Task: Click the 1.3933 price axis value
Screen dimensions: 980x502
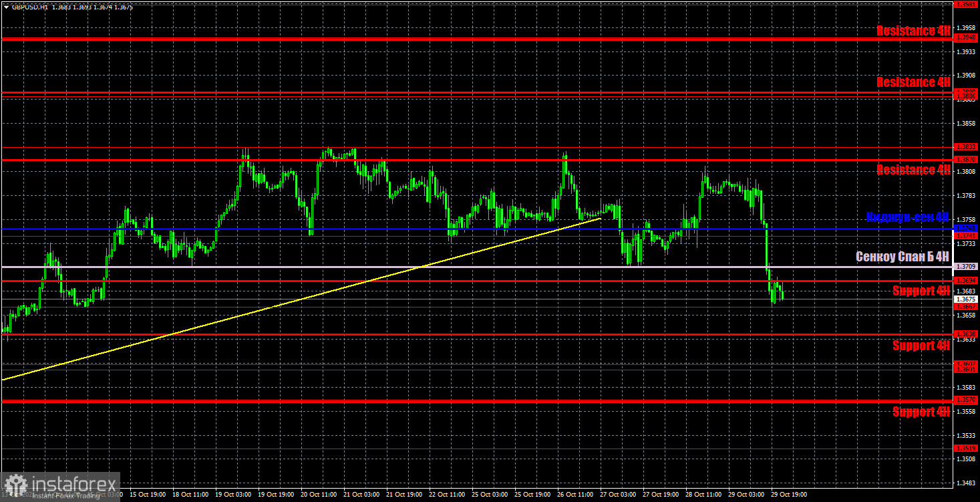Action: tap(967, 51)
